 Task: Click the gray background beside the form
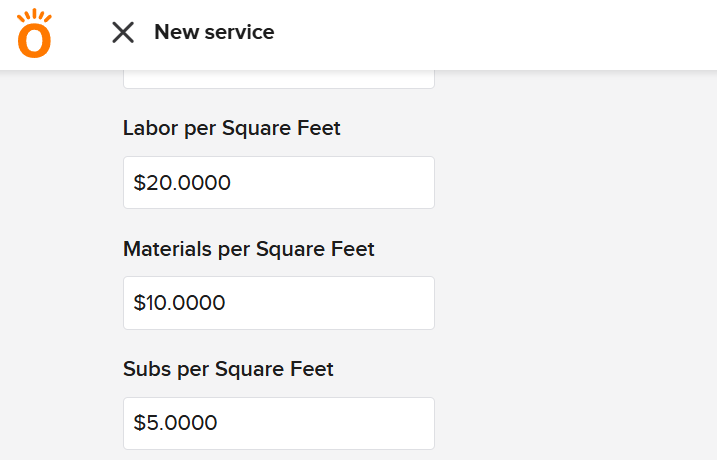coord(580,260)
